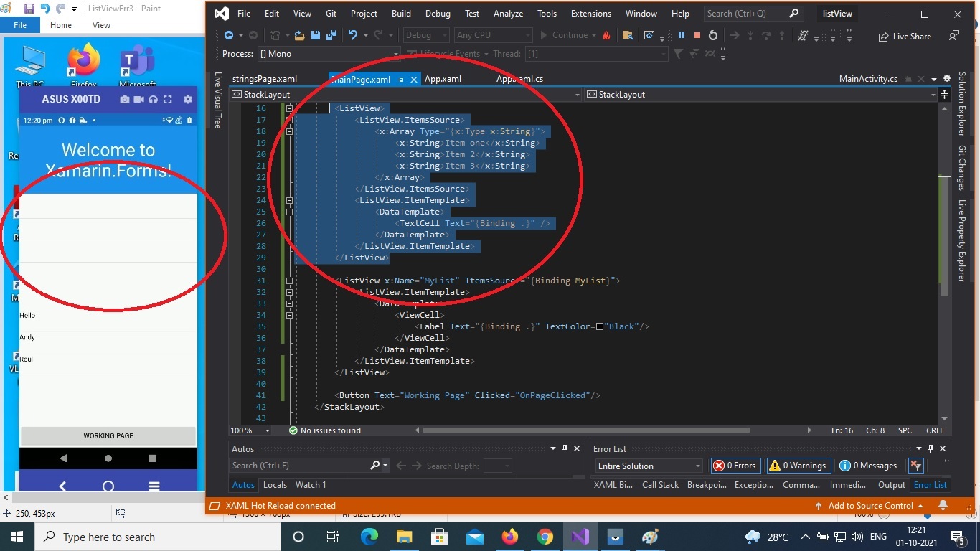Collapse the ListView block at line 16

point(289,108)
